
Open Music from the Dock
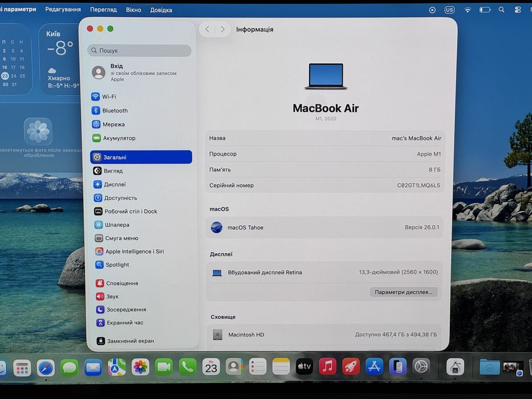[328, 367]
